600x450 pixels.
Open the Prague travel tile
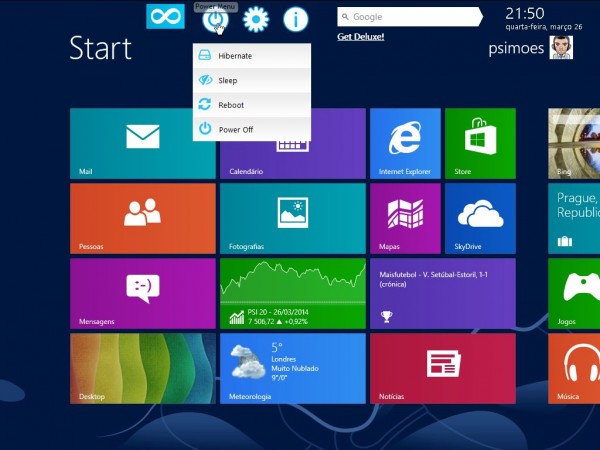[574, 218]
